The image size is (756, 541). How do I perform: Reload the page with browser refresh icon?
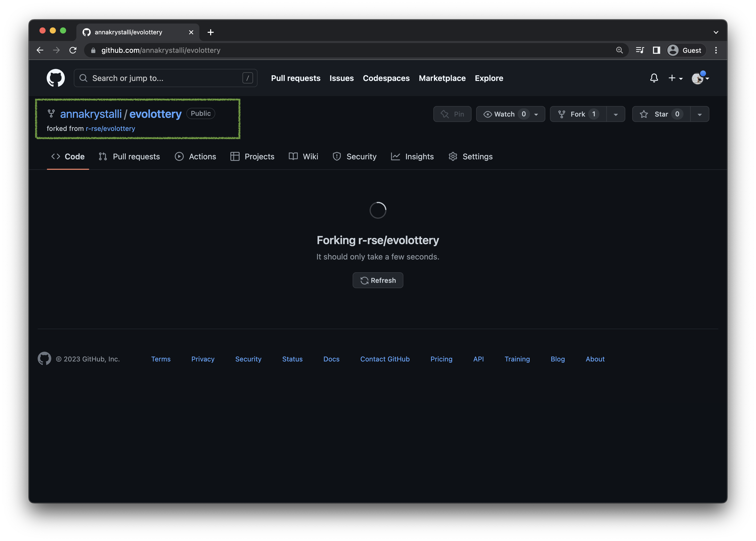pyautogui.click(x=73, y=50)
